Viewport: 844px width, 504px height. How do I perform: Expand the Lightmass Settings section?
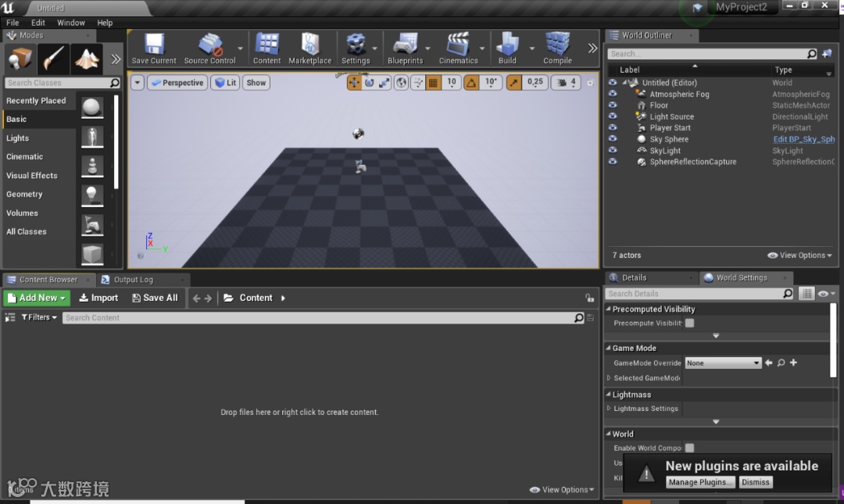tap(610, 409)
